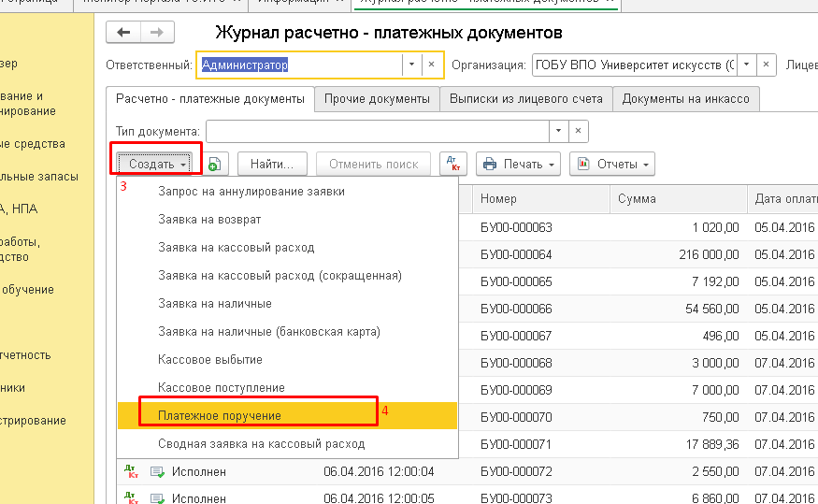Click the copy document icon next to Создать
This screenshot has height=504, width=818.
215,165
